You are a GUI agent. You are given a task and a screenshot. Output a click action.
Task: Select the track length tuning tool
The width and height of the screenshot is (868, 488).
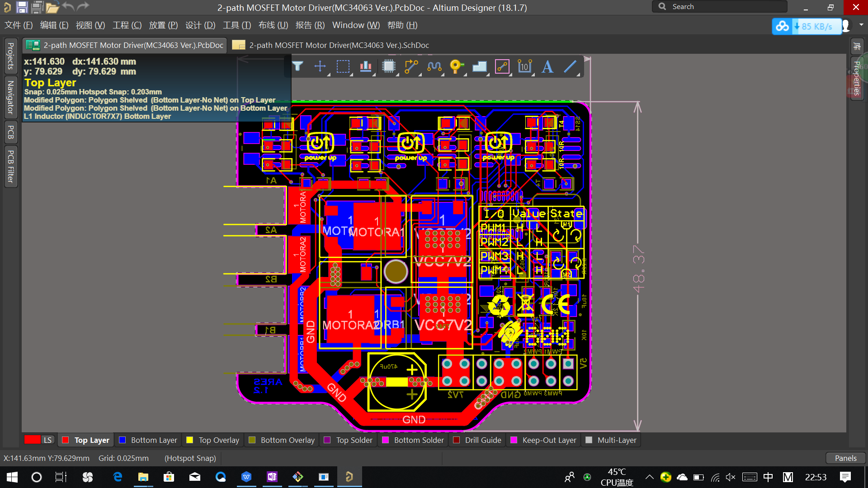click(x=434, y=66)
